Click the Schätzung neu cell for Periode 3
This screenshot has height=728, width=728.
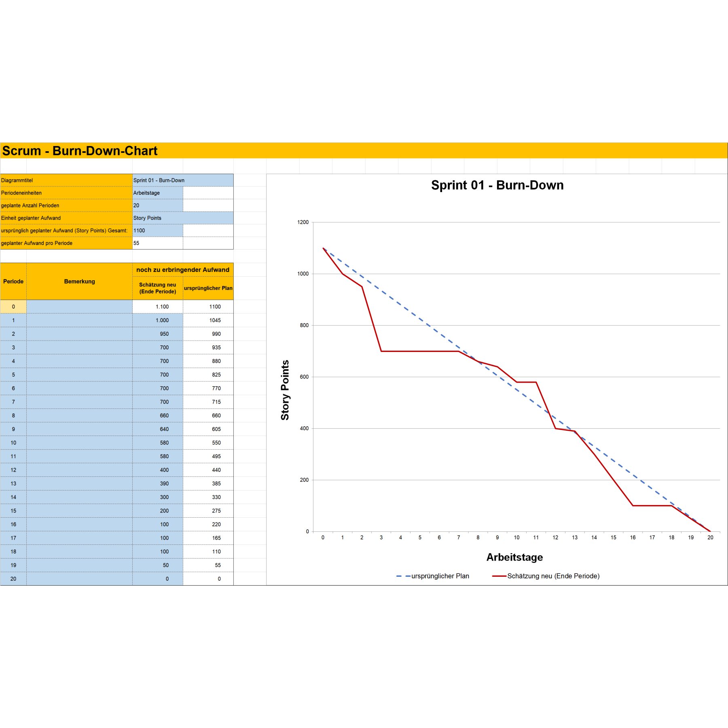coord(158,347)
